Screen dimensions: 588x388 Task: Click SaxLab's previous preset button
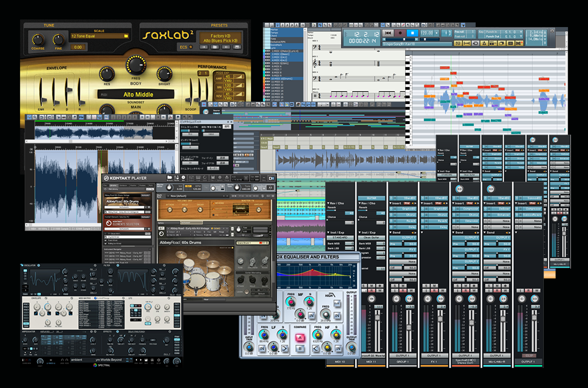point(203,47)
